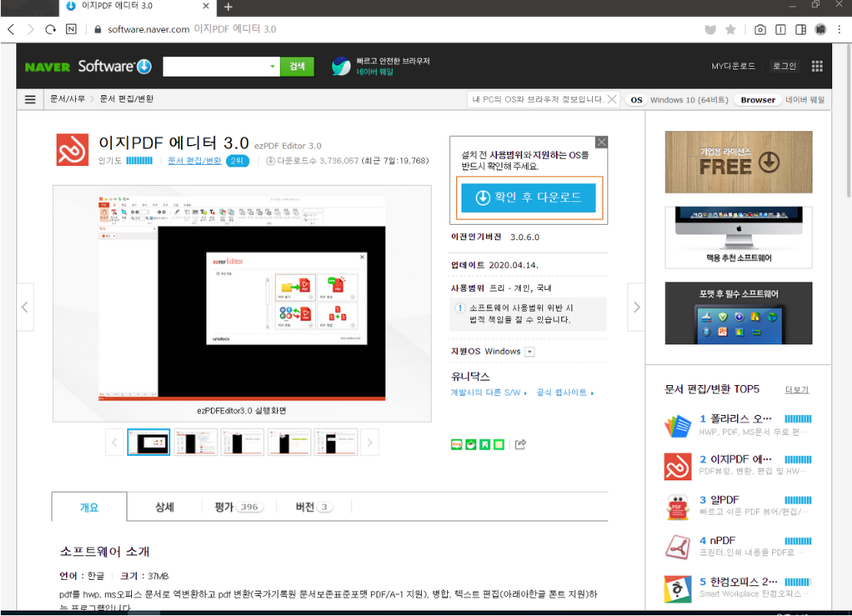
Task: Share to Naver cafe icon
Action: point(471,444)
